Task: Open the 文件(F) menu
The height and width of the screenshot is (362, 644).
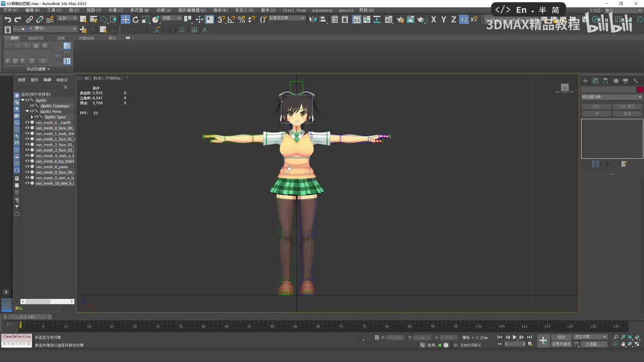Action: 11,10
